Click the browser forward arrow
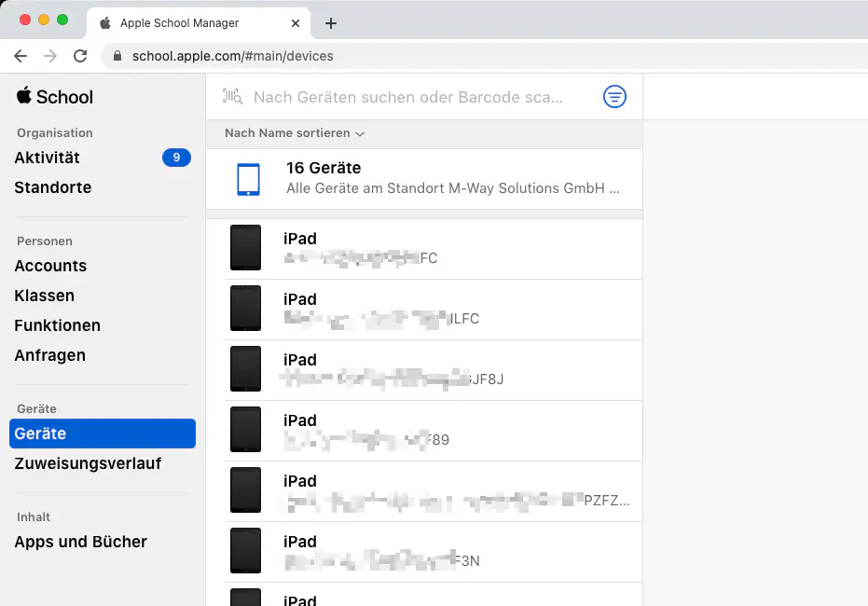The width and height of the screenshot is (868, 606). (50, 56)
